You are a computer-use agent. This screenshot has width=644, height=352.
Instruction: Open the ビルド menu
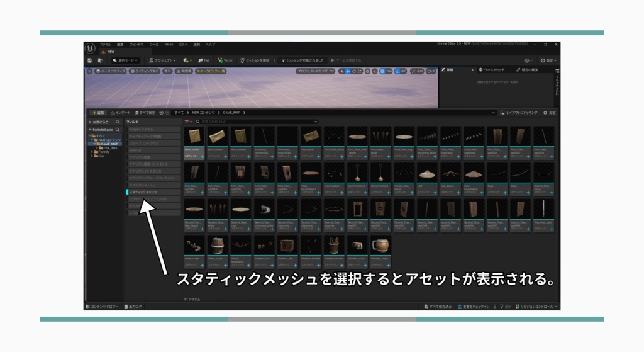click(183, 45)
